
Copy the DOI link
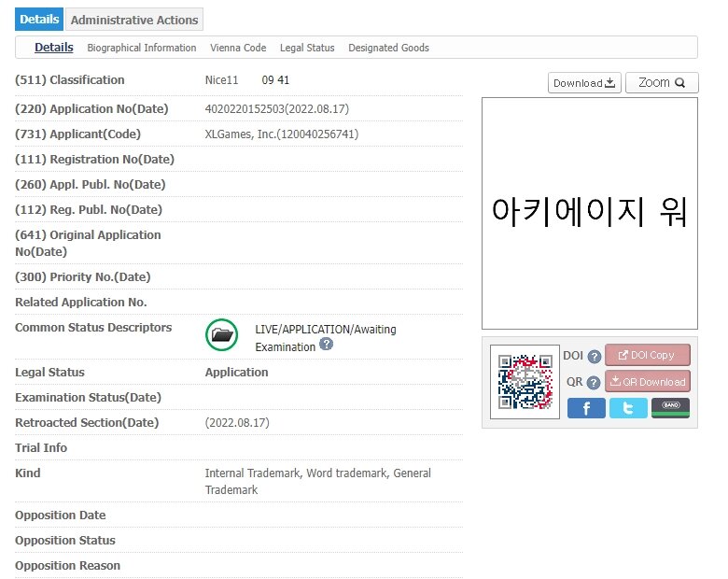click(647, 355)
